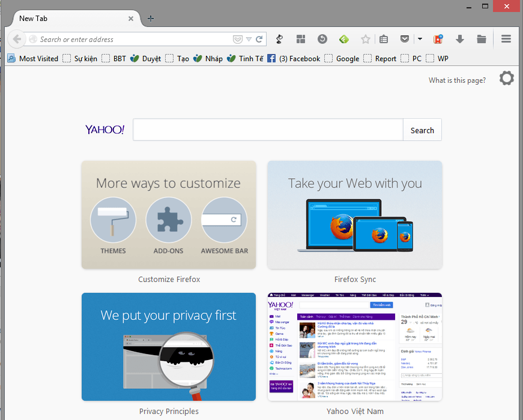Open the Tinh Tế bookmark

245,59
